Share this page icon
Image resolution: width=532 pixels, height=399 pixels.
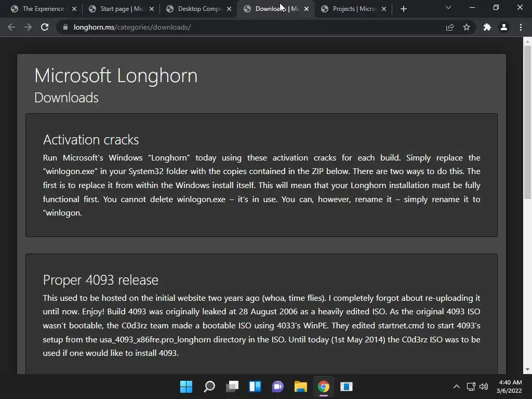(450, 27)
